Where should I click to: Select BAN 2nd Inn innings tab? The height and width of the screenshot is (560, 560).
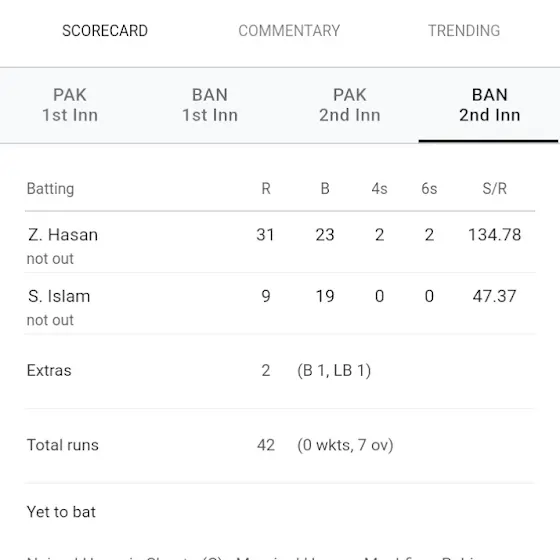pos(489,105)
